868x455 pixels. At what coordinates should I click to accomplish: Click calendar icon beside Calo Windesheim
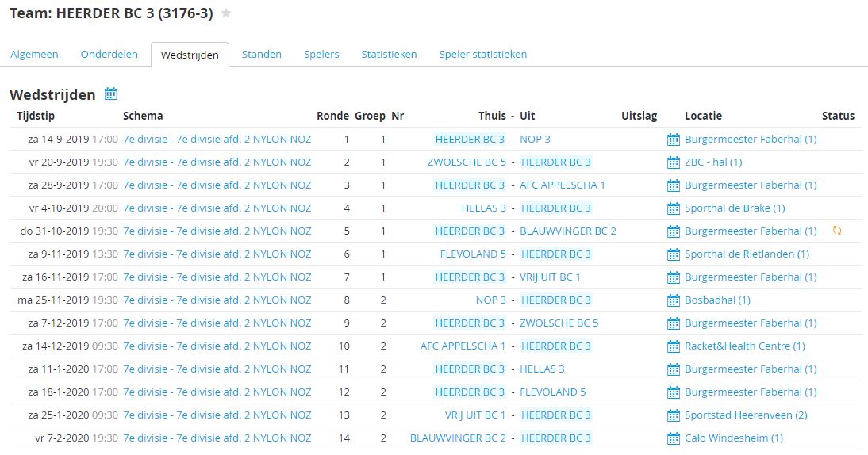pyautogui.click(x=674, y=438)
